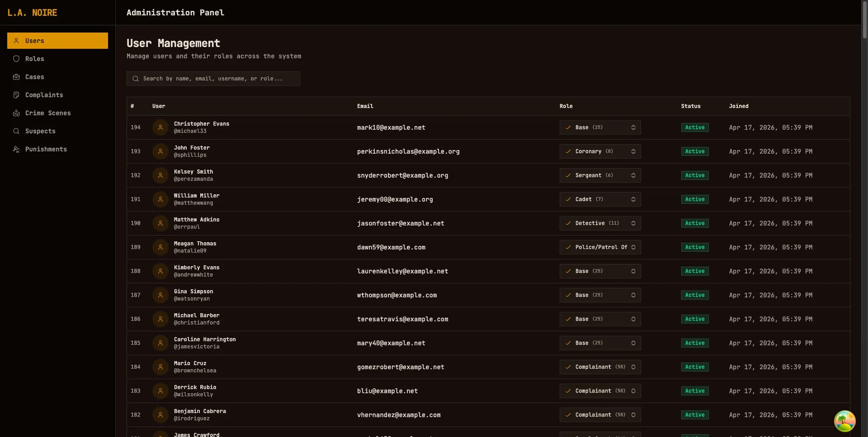The width and height of the screenshot is (868, 437).
Task: Open the Police/Patrol role dropdown for Meagan Thomas
Action: (x=600, y=247)
